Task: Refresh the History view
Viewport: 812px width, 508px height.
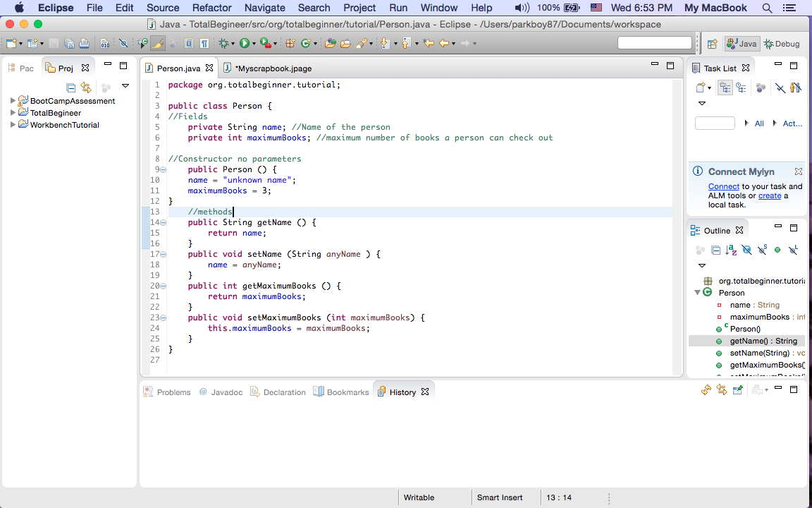Action: tap(706, 389)
